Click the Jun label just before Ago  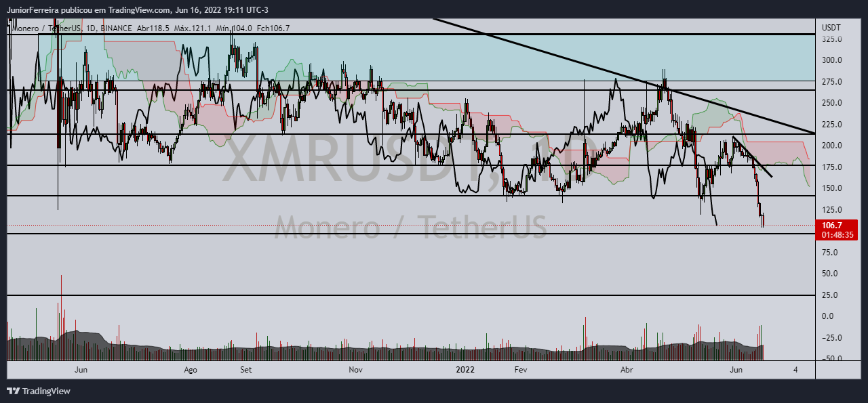coord(81,370)
